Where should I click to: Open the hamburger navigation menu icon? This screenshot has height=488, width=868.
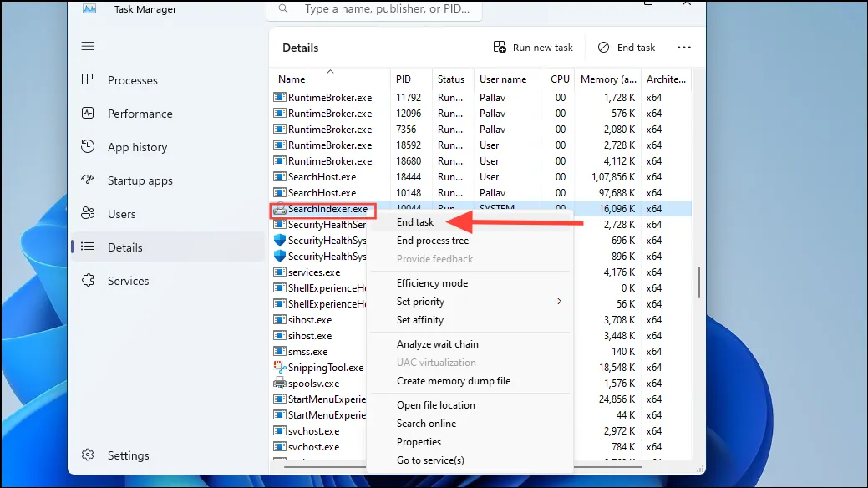coord(88,46)
